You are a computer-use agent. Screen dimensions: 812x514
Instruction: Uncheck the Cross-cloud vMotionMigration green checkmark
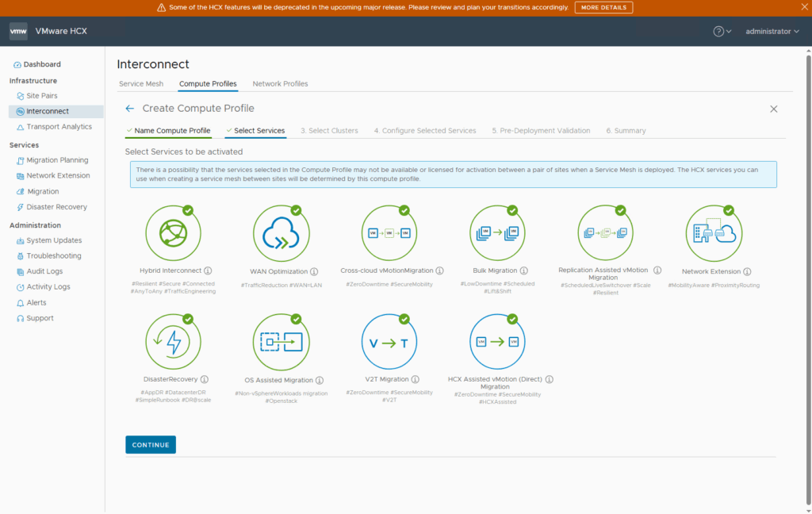pyautogui.click(x=404, y=210)
